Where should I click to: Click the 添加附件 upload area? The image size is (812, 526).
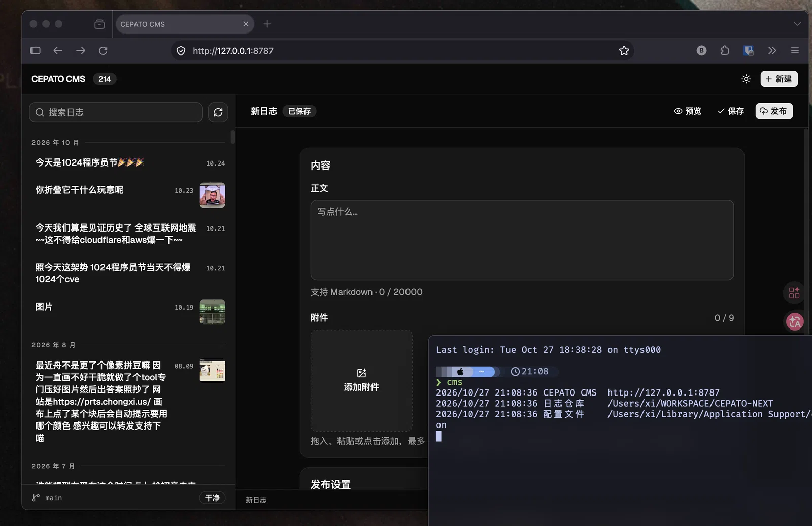point(361,380)
